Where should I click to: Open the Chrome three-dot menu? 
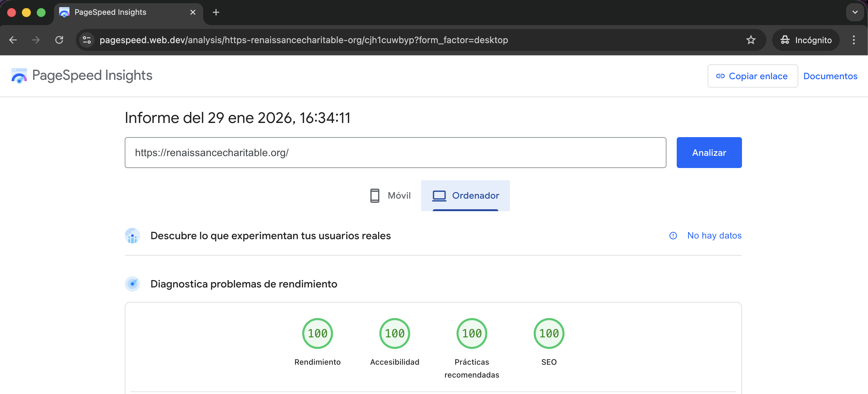[x=854, y=40]
